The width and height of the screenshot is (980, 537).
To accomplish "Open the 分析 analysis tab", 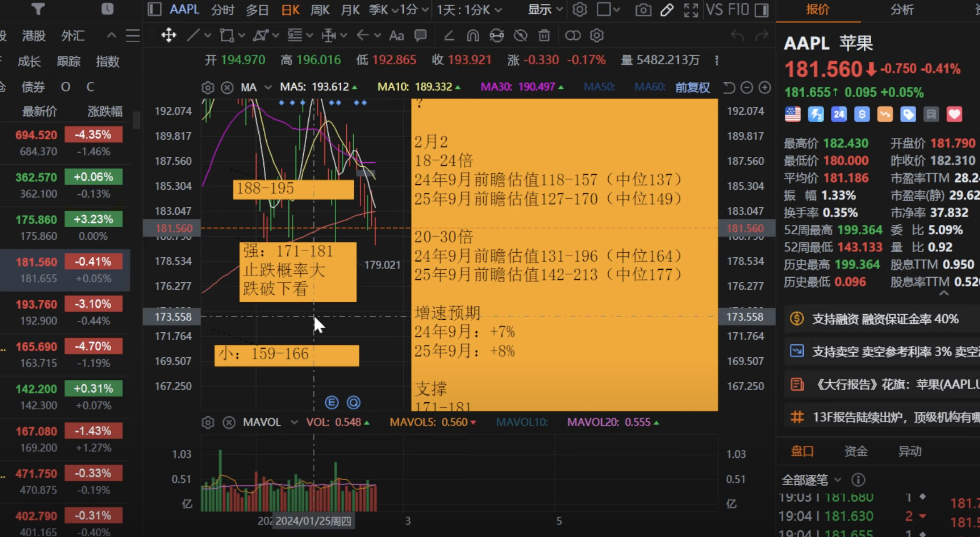I will point(902,10).
